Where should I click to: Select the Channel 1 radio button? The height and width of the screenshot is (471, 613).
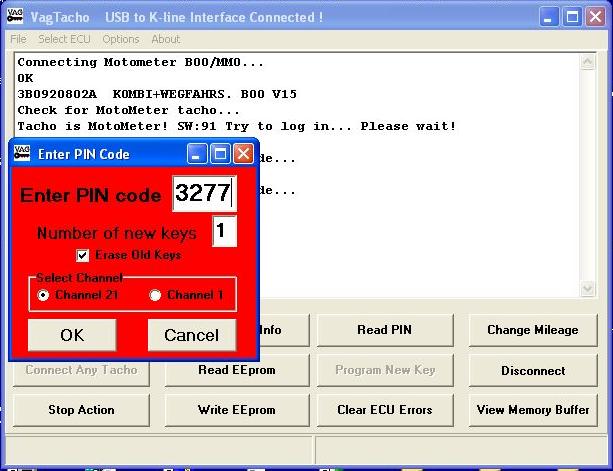(x=155, y=295)
